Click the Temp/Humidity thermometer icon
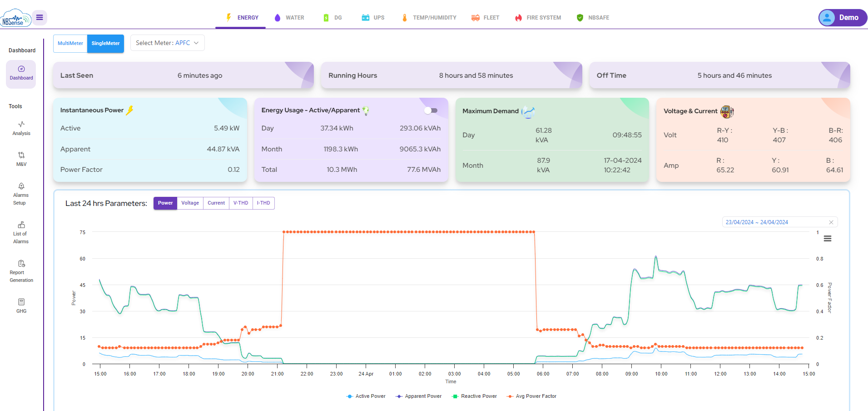Viewport: 868px width, 411px height. tap(404, 18)
